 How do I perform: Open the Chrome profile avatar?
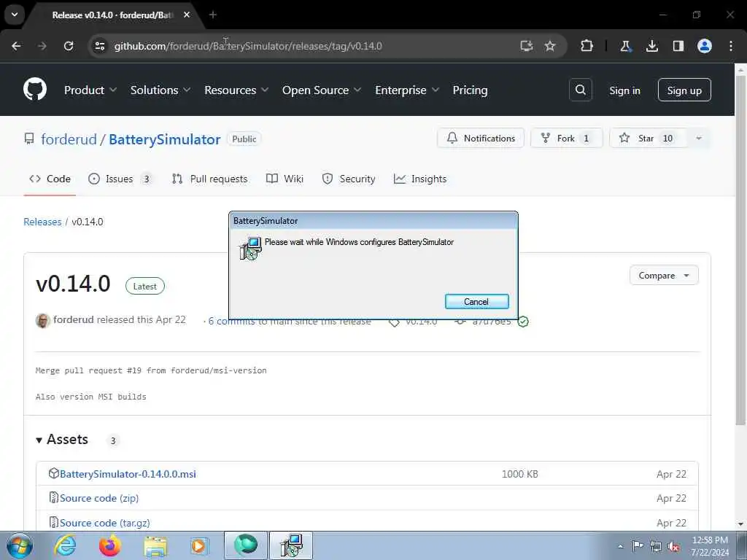[705, 46]
